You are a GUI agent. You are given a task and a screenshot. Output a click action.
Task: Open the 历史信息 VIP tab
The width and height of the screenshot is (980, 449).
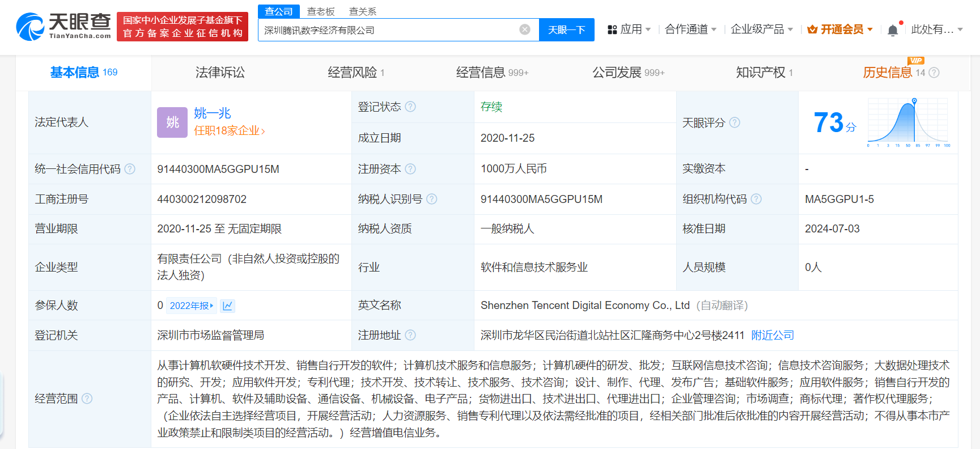894,72
